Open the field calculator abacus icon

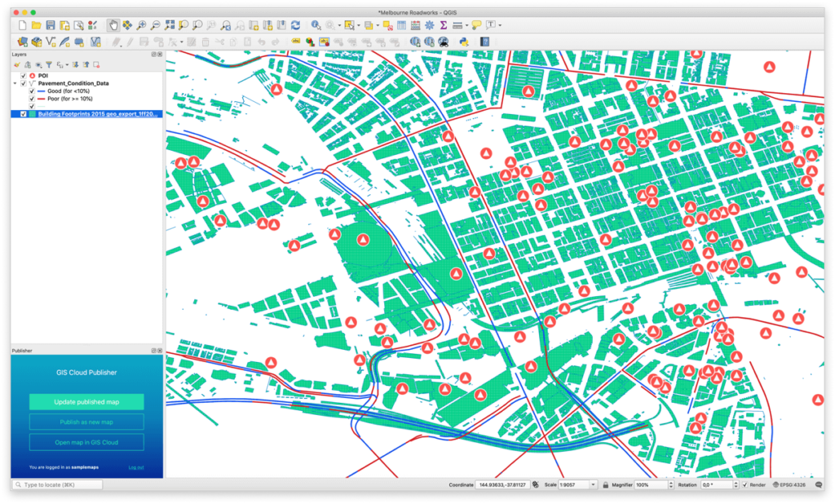pyautogui.click(x=415, y=25)
